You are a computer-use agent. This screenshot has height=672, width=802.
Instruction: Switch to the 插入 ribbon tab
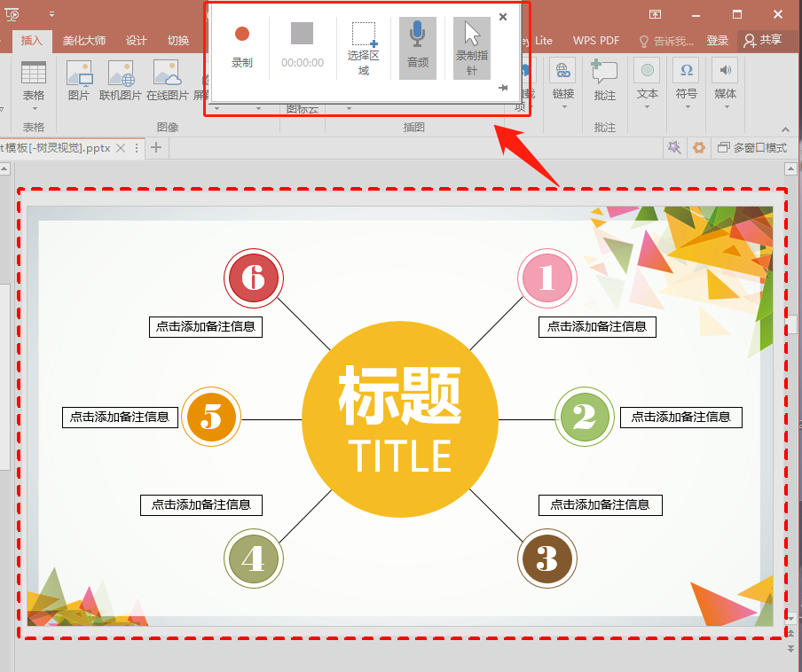coord(31,41)
